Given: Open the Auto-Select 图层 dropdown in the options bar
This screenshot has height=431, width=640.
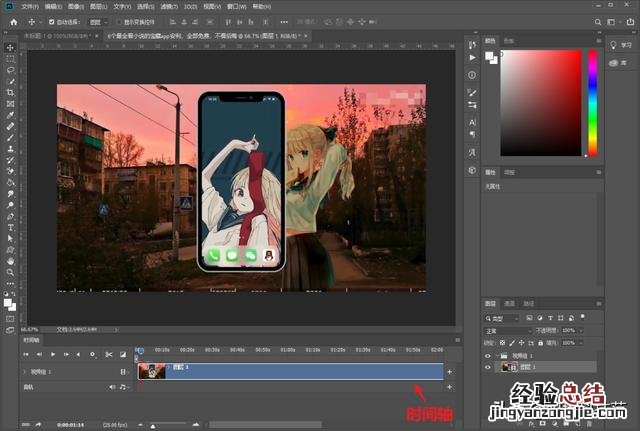Looking at the screenshot, I should [96, 20].
